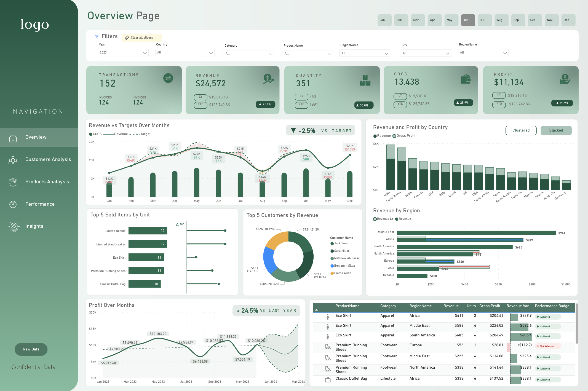Click the Insights lightbulb icon
The height and width of the screenshot is (391, 588).
pos(14,227)
